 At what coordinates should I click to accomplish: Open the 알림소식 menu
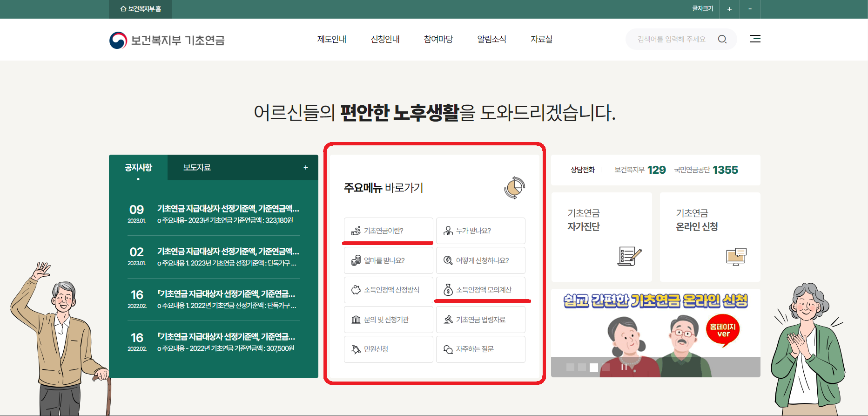tap(491, 39)
